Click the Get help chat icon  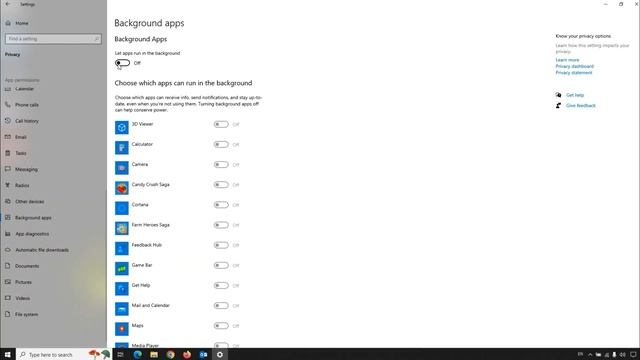[x=558, y=95]
